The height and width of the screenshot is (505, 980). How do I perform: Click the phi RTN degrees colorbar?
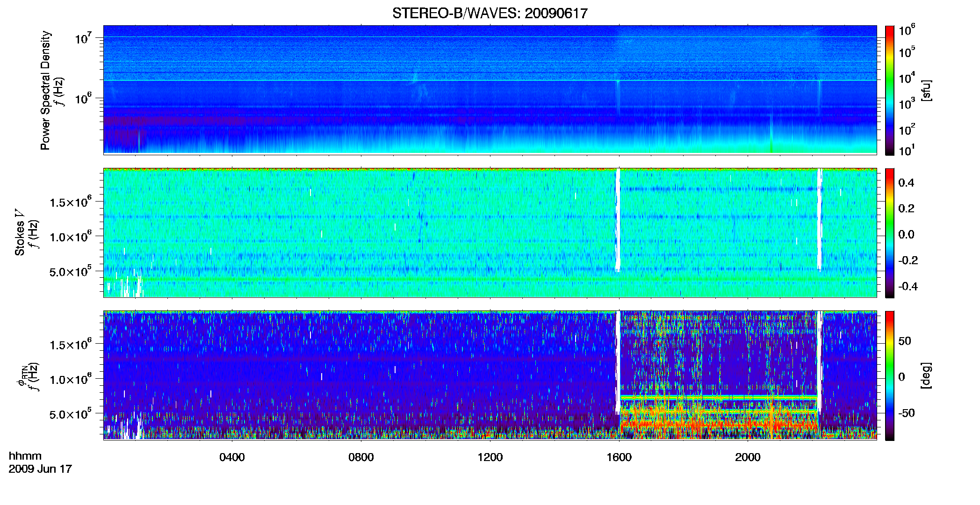point(890,375)
